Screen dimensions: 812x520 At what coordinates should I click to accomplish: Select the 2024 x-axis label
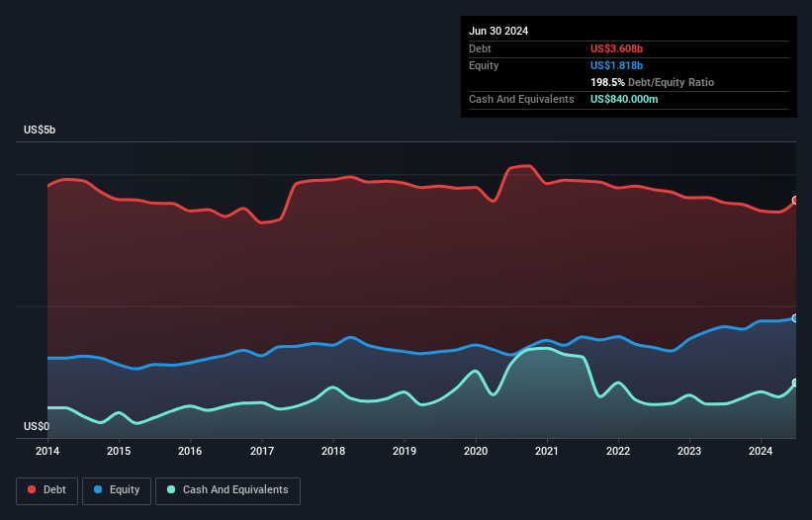click(761, 451)
